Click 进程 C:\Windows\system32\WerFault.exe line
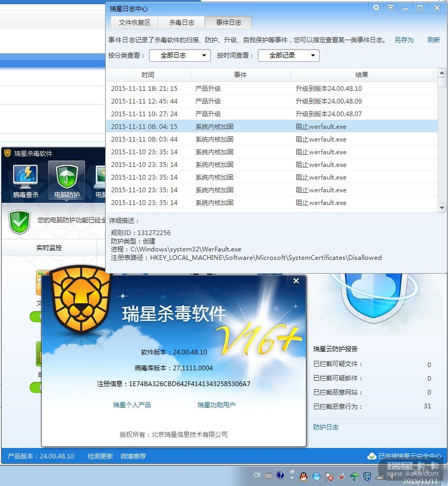 pos(176,249)
